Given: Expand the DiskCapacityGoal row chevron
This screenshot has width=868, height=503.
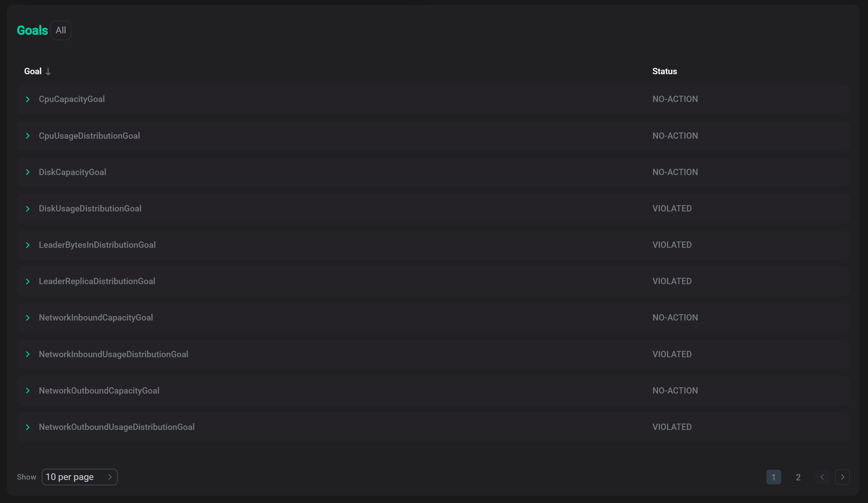Looking at the screenshot, I should [28, 172].
